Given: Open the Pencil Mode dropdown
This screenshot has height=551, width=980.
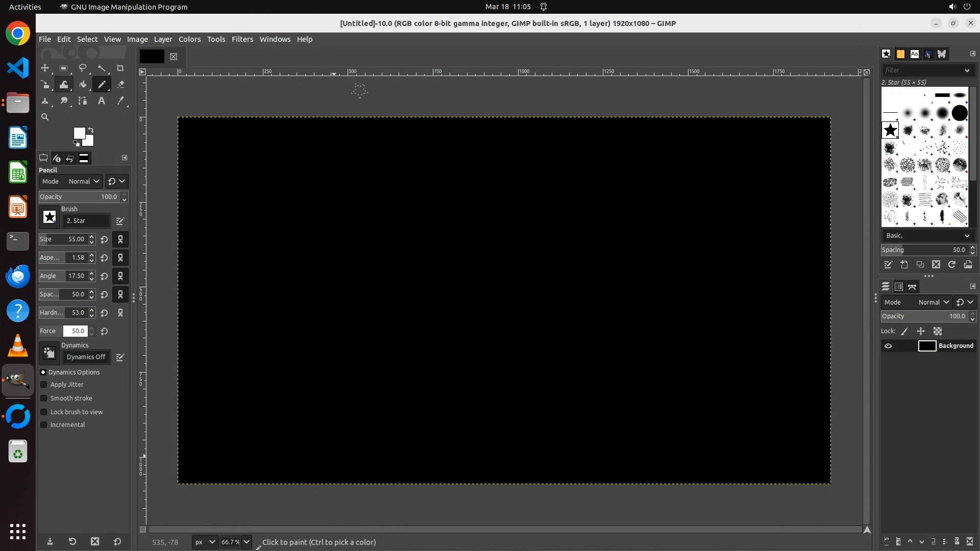Looking at the screenshot, I should (84, 182).
